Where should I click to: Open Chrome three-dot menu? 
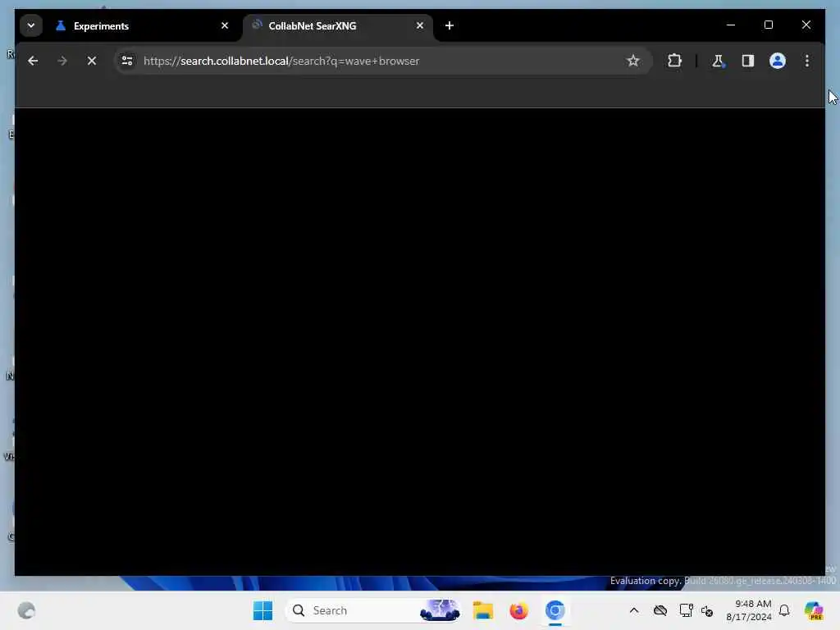click(x=807, y=61)
